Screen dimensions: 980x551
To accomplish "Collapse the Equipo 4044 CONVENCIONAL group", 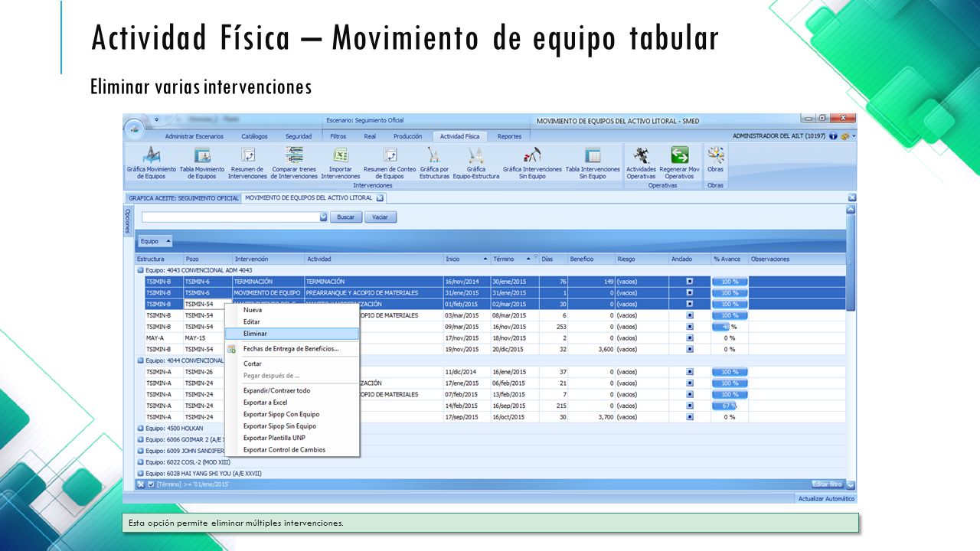I will (x=141, y=360).
